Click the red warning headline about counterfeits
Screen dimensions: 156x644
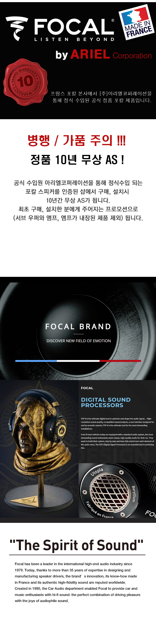(76, 140)
